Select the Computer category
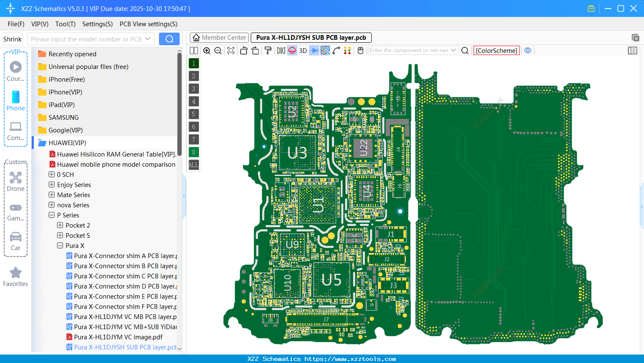Image resolution: width=644 pixels, height=363 pixels. 16,131
